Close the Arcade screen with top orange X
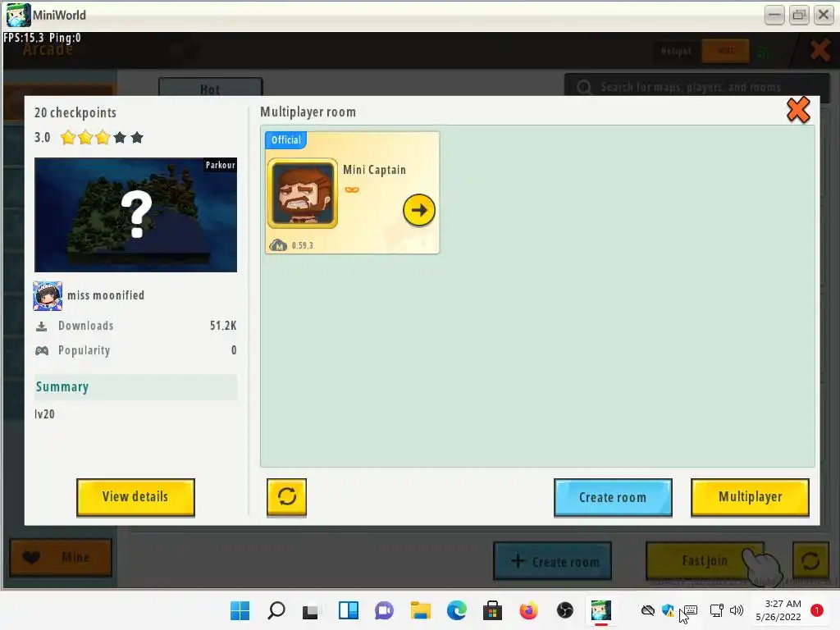The width and height of the screenshot is (840, 630). pos(819,50)
